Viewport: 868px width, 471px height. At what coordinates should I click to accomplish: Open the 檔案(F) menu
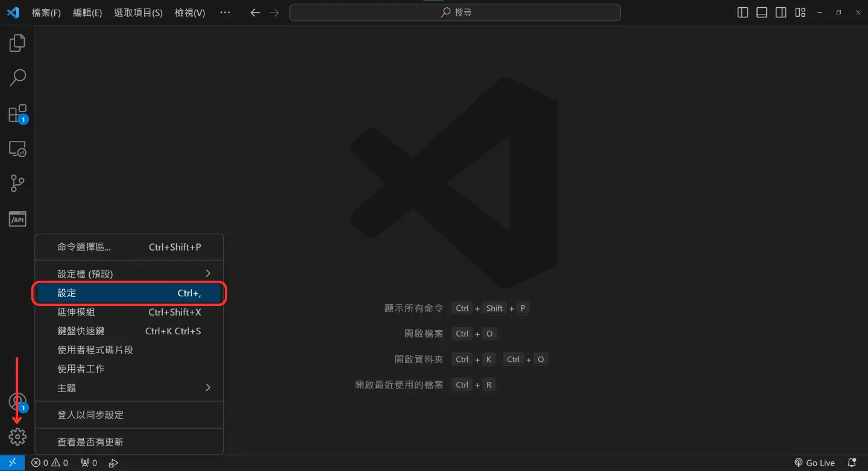coord(46,13)
